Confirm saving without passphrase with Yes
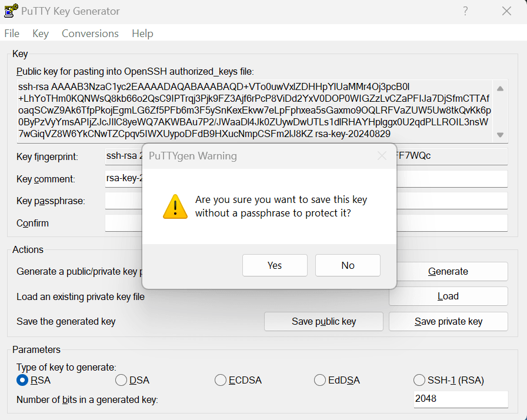The image size is (527, 420). [x=275, y=265]
